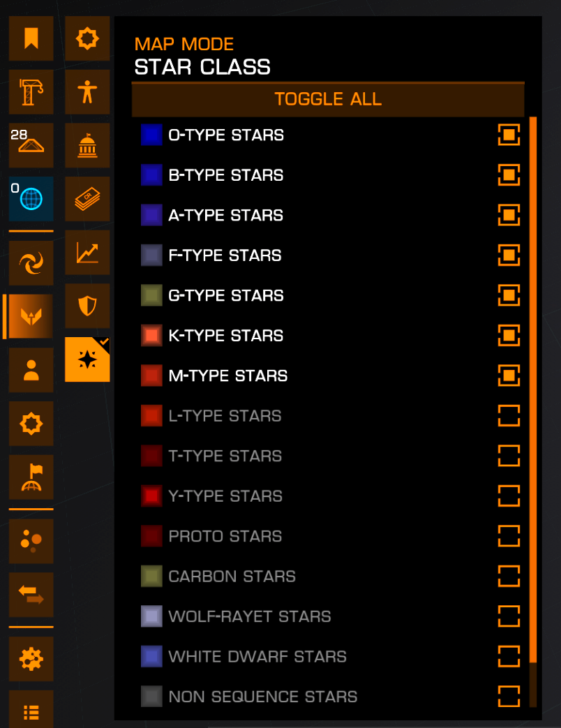Enable L-Type Stars checkbox
561x728 pixels.
pyautogui.click(x=509, y=415)
